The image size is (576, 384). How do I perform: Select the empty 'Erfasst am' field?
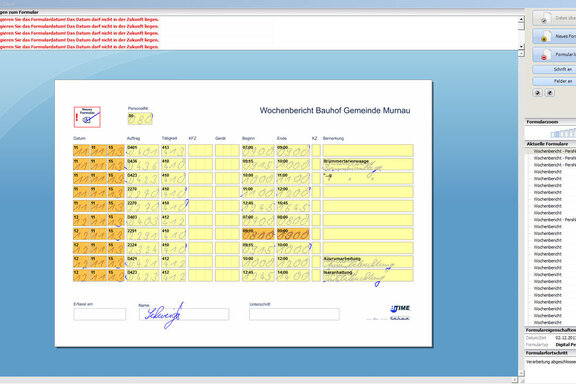pos(100,315)
